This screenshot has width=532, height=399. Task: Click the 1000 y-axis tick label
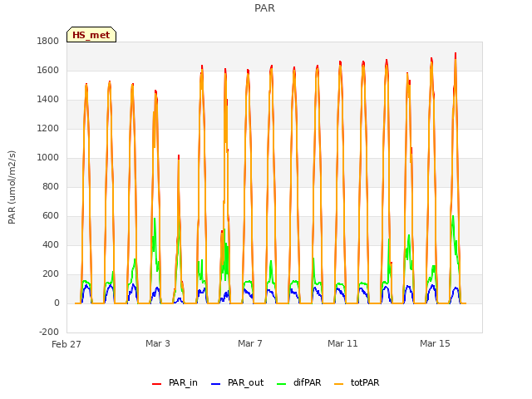pyautogui.click(x=48, y=157)
